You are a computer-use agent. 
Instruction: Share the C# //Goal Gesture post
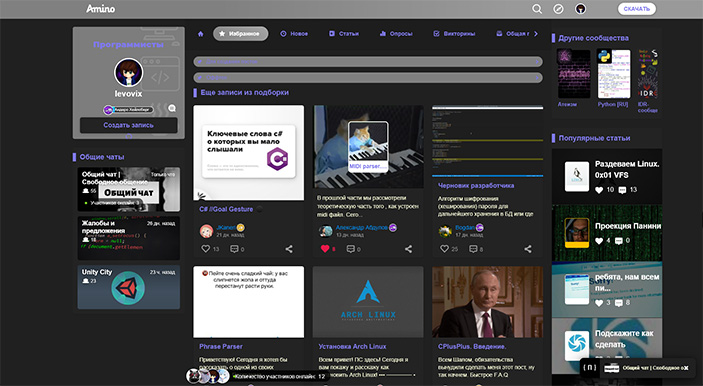point(289,249)
